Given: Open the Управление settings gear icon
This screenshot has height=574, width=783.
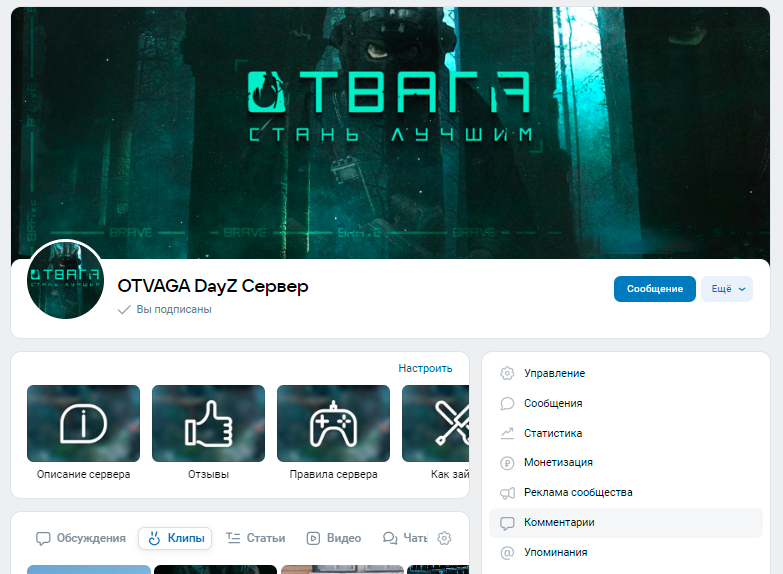Looking at the screenshot, I should 507,373.
